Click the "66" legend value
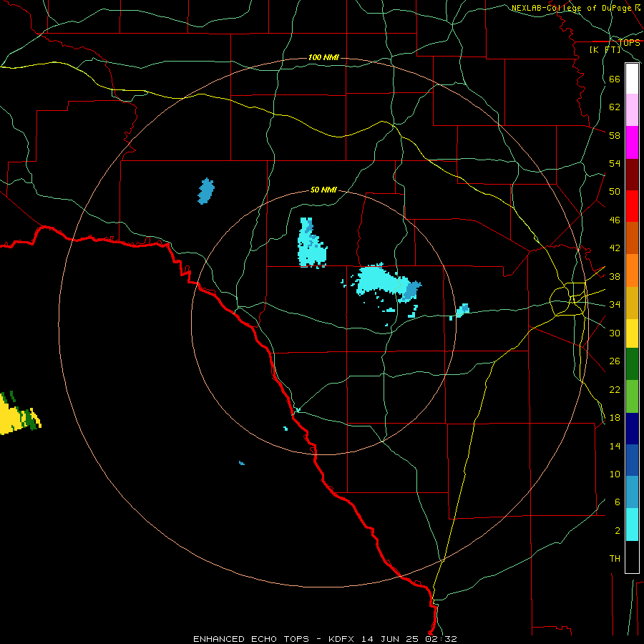Screen dimensions: 644x644 click(615, 79)
